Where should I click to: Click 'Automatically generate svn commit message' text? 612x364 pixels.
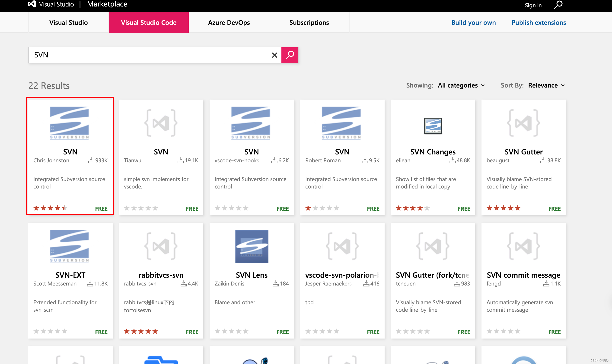(x=520, y=306)
